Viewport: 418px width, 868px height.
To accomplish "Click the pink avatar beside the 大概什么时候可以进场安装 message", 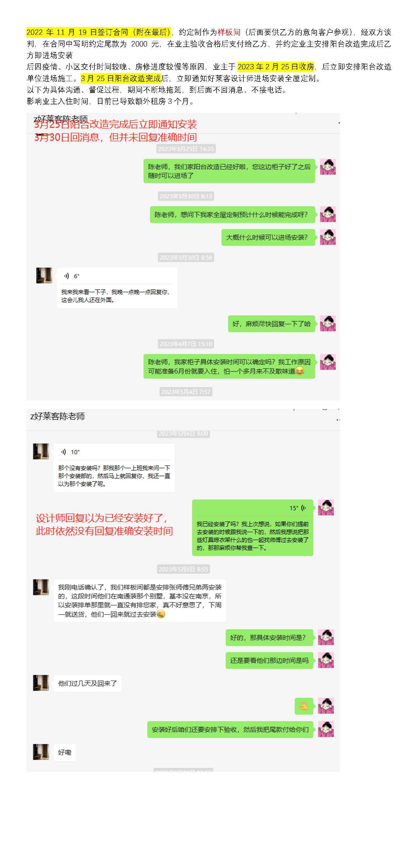I will click(x=328, y=237).
